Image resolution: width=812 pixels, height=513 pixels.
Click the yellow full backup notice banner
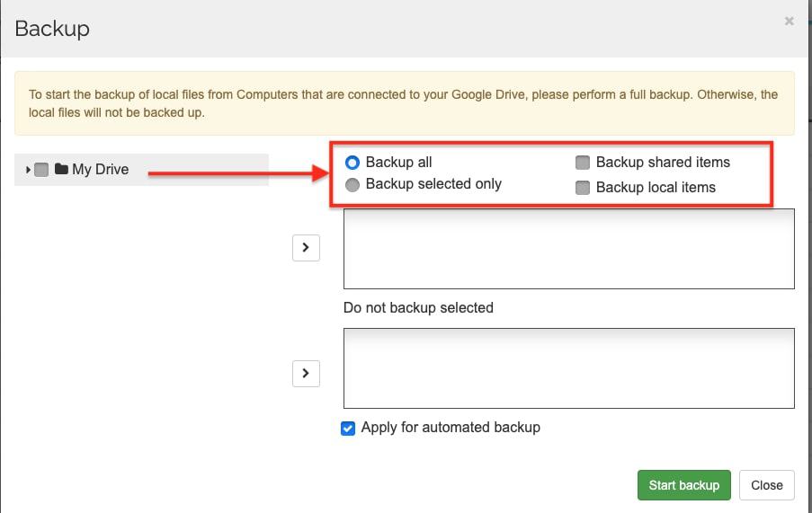tap(404, 103)
